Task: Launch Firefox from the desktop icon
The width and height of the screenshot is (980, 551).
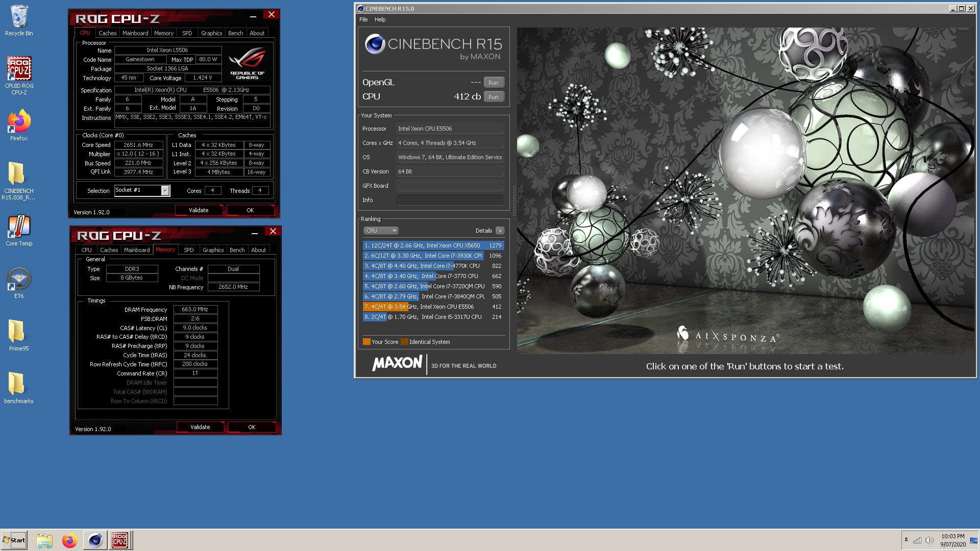Action: tap(19, 126)
